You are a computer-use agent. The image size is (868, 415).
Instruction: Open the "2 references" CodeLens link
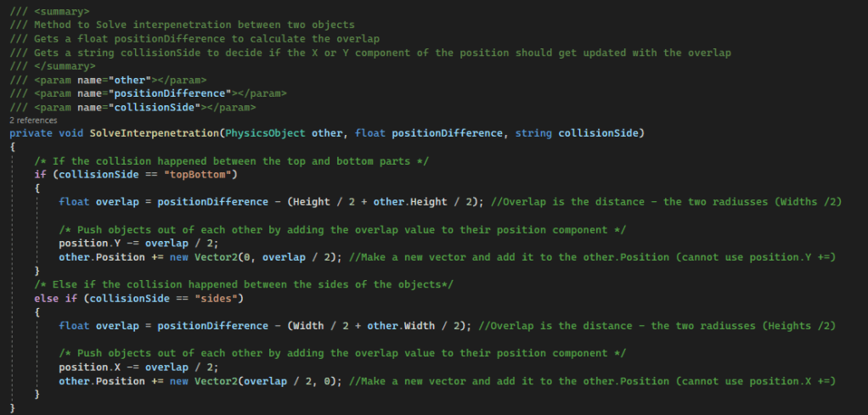point(30,121)
